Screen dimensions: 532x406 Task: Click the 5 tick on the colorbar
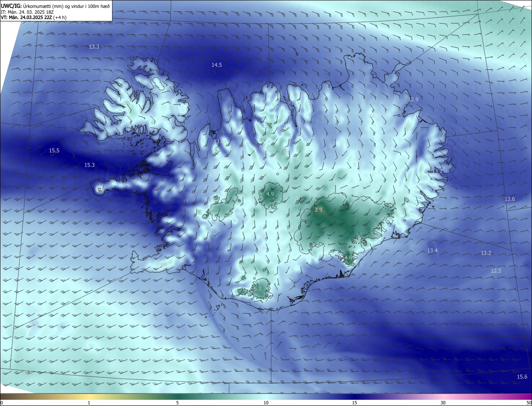[x=177, y=403]
